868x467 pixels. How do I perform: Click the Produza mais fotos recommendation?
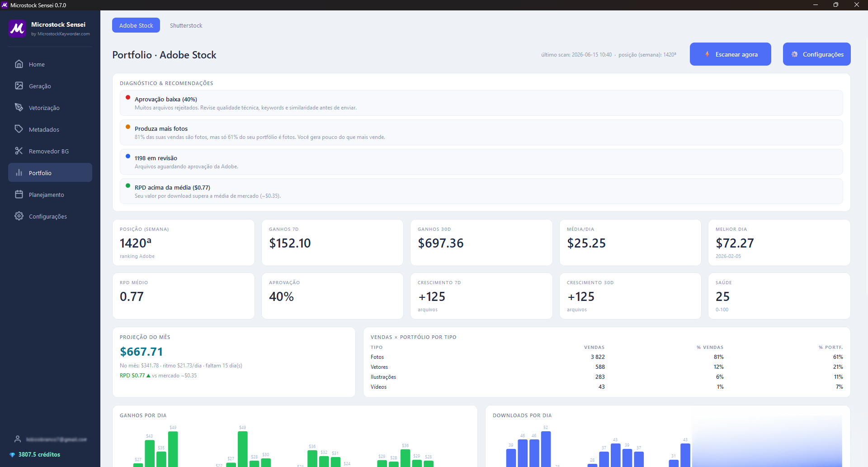(481, 133)
